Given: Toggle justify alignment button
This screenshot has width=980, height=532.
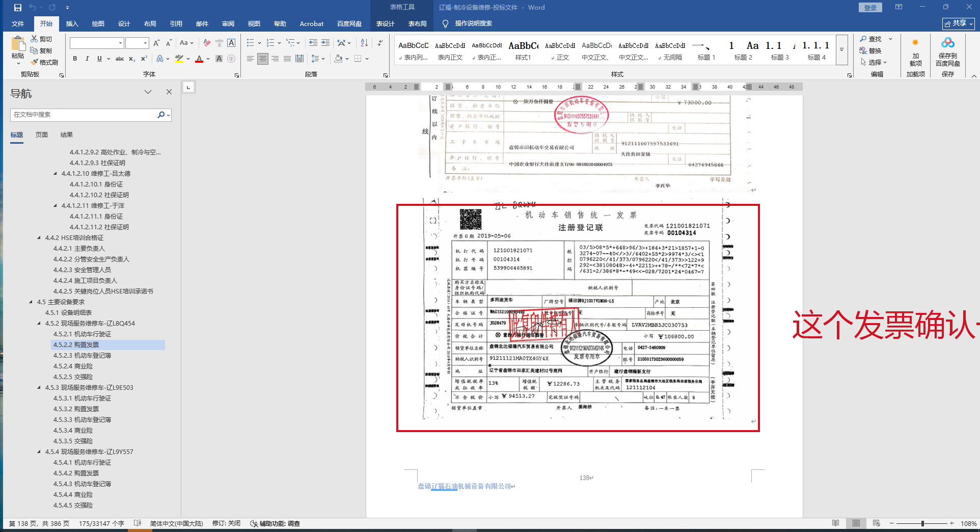Looking at the screenshot, I should point(287,59).
